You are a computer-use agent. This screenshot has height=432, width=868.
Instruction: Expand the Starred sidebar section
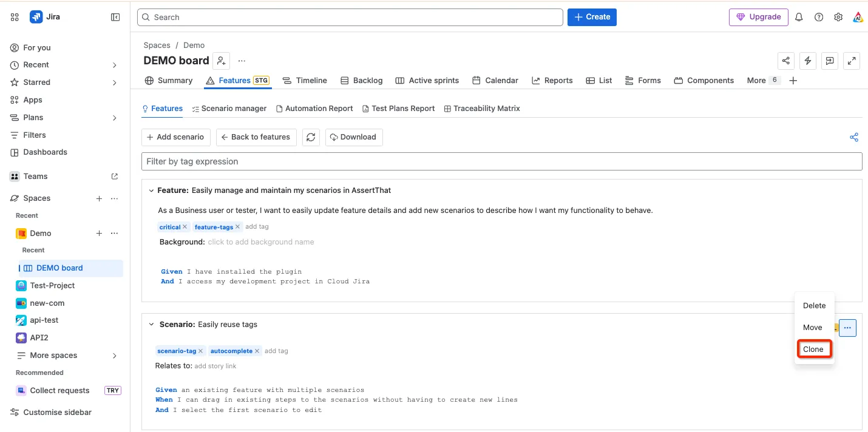(115, 83)
